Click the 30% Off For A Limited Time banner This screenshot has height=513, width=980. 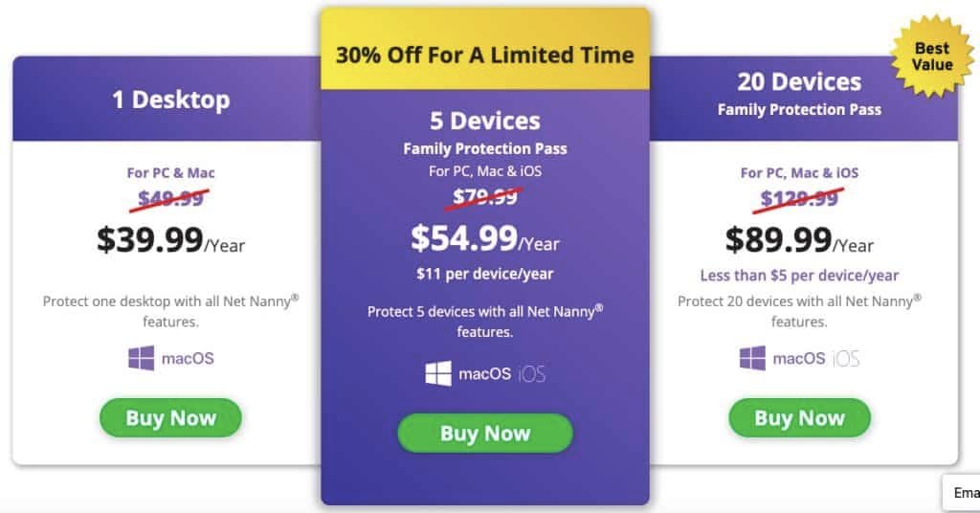click(x=485, y=54)
